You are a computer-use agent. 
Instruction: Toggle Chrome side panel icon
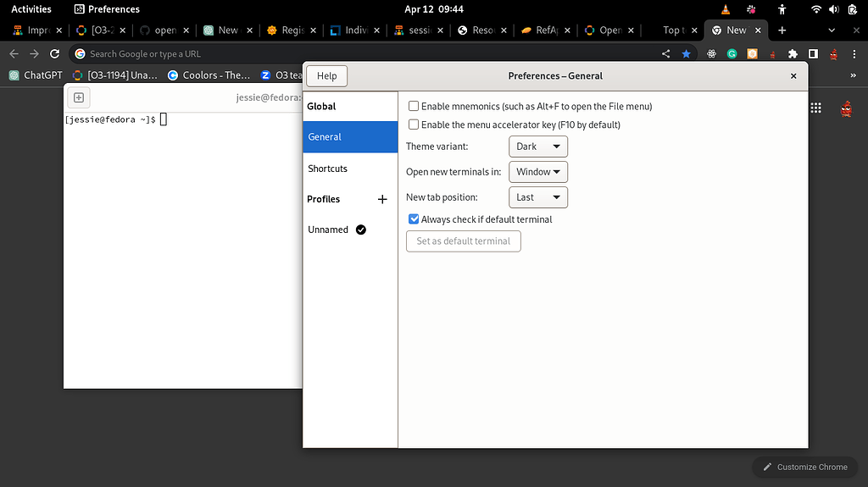click(x=813, y=53)
